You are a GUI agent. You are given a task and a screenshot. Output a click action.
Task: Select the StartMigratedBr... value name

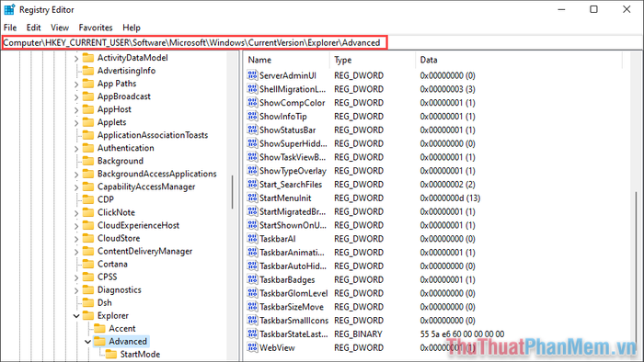(x=293, y=211)
